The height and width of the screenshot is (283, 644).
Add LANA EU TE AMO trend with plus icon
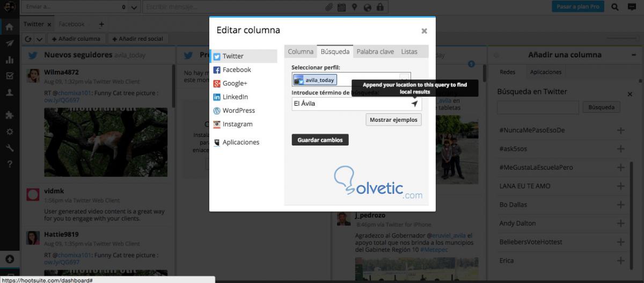621,186
